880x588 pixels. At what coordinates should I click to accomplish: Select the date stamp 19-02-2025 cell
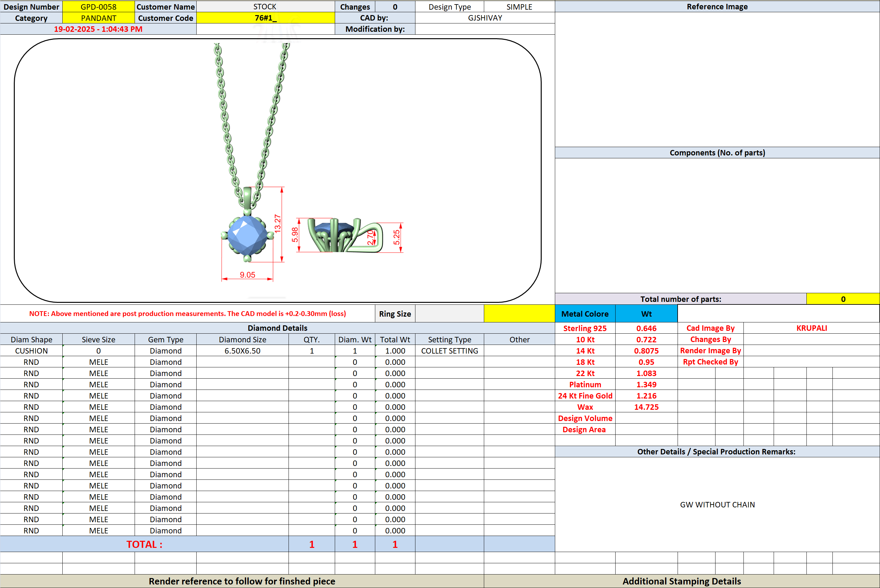point(98,29)
